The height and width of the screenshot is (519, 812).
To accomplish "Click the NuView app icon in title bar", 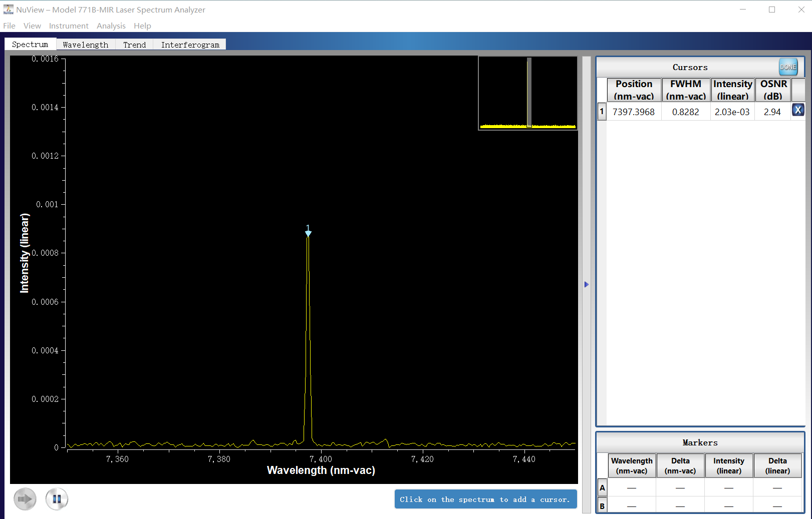I will 9,10.
